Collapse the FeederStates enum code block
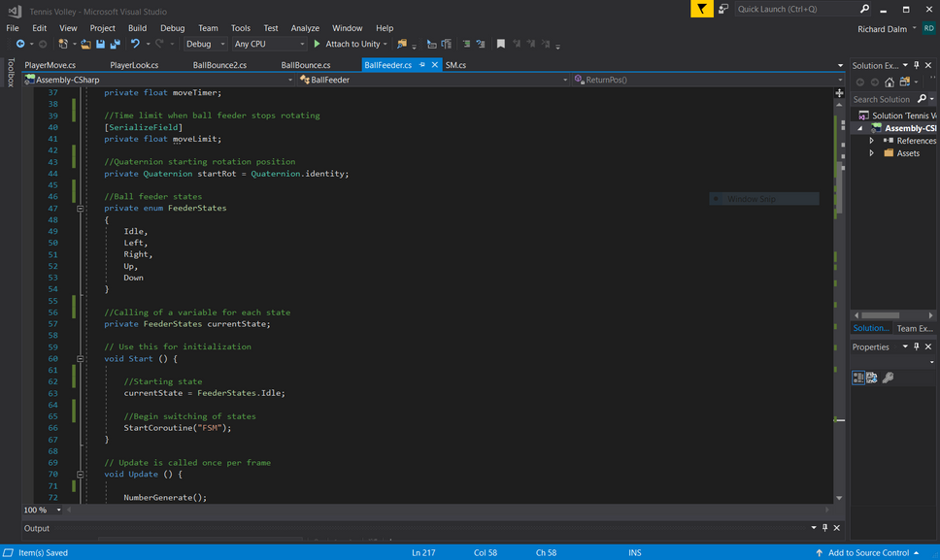The image size is (940, 560). click(81, 209)
